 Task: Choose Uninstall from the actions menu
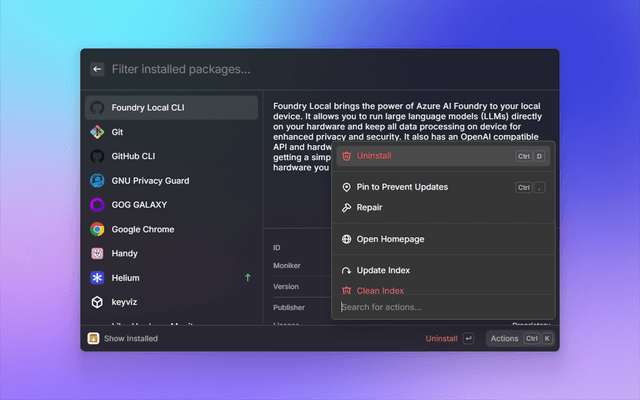coord(443,156)
